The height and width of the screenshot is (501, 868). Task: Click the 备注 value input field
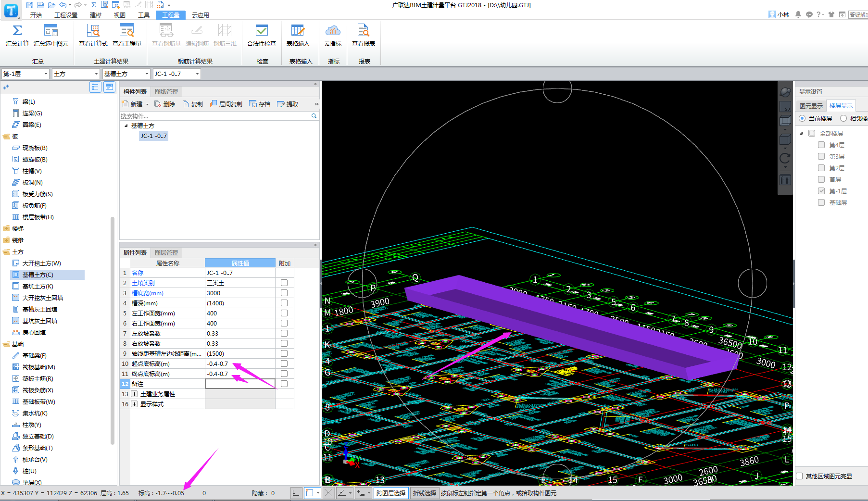point(240,384)
